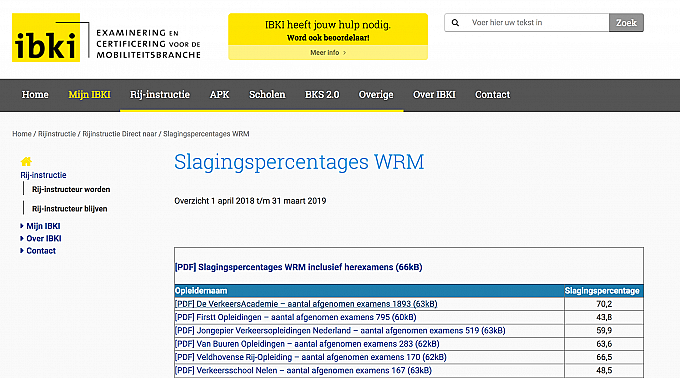Image resolution: width=680 pixels, height=378 pixels.
Task: Open Contact in the navigation bar
Action: coord(493,94)
